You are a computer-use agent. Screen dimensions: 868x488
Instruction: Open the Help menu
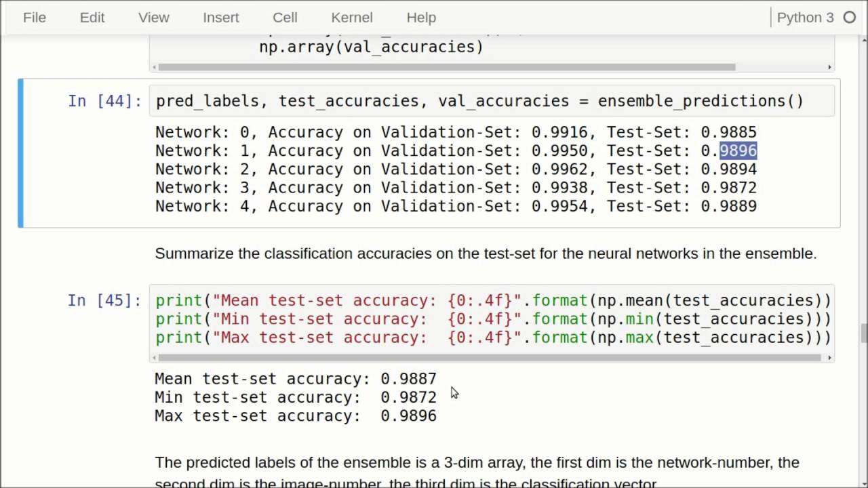pos(420,18)
